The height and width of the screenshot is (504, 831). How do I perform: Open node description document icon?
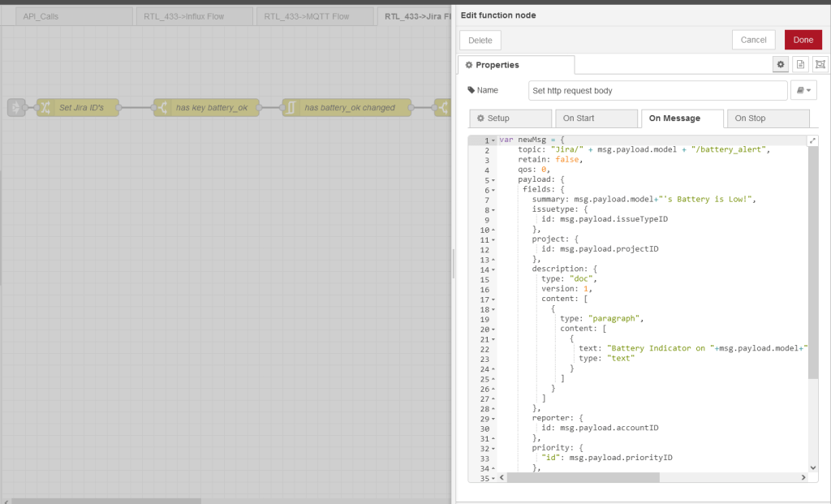[x=800, y=65]
